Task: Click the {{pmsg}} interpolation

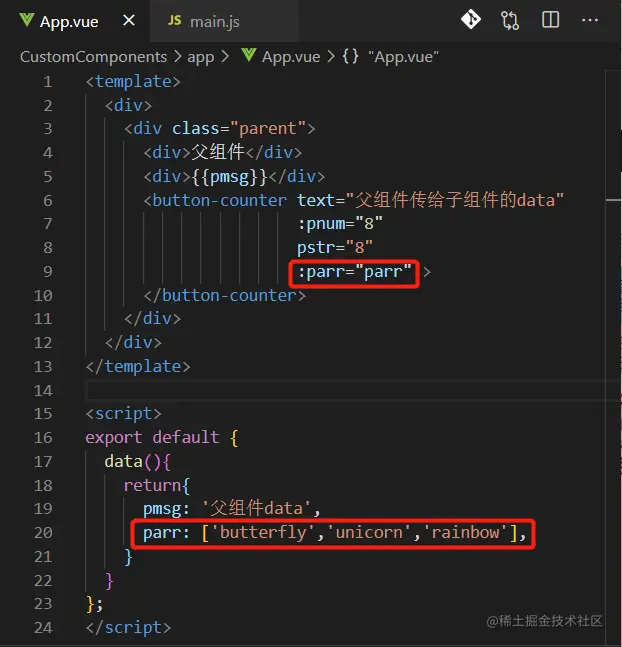Action: pos(229,177)
